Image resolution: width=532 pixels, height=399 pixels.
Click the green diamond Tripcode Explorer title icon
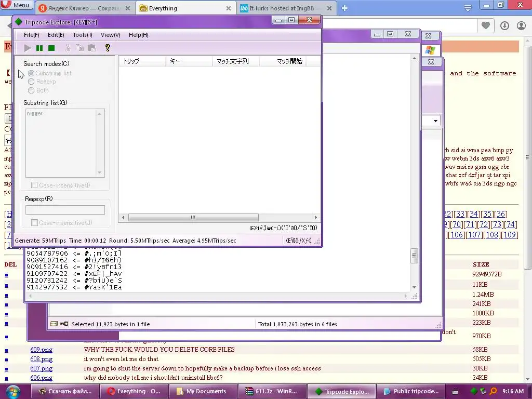pos(19,22)
